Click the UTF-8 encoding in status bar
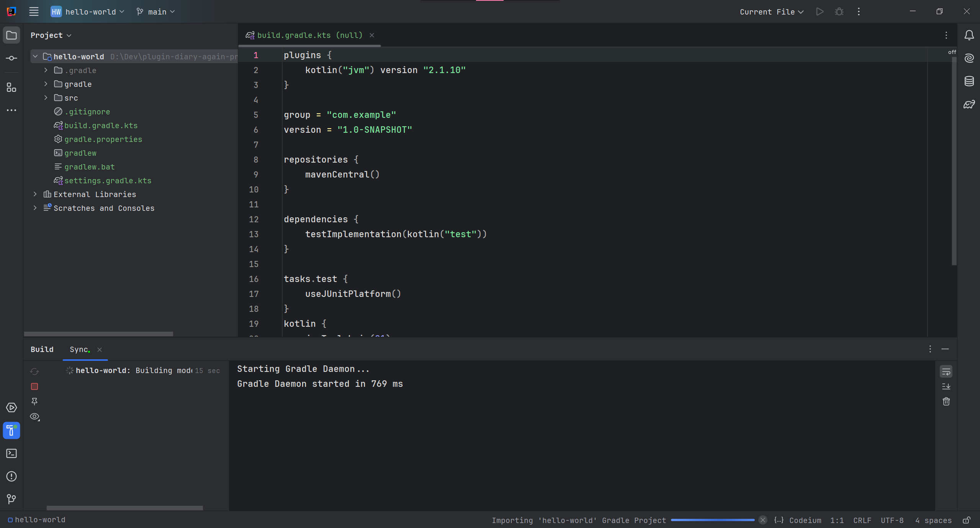 (x=892, y=520)
